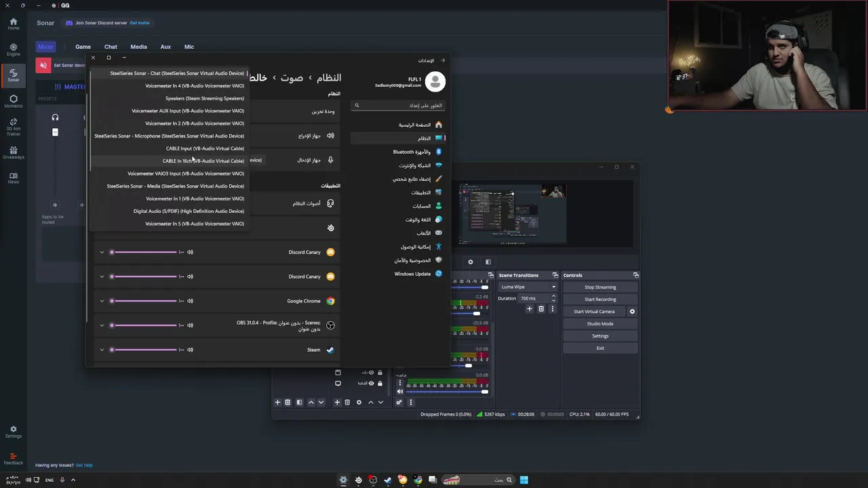The width and height of the screenshot is (868, 488).
Task: Switch to the Game tab in Sonar
Action: click(83, 47)
